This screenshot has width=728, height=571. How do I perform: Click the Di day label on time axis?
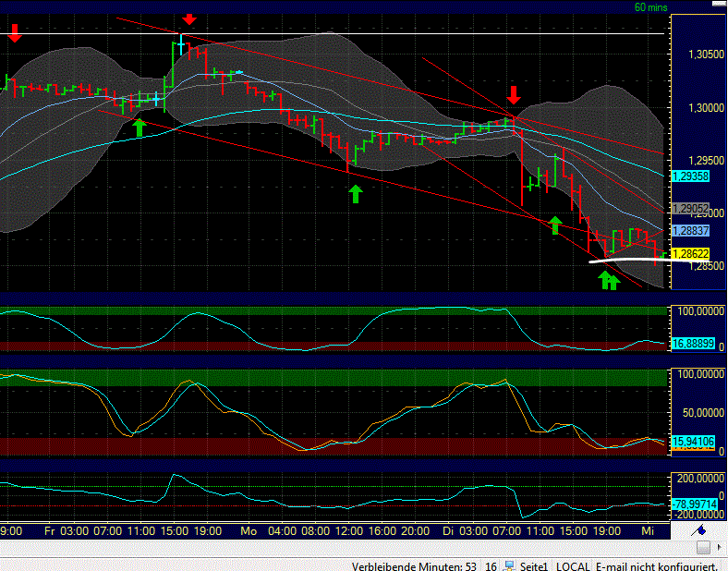(447, 531)
